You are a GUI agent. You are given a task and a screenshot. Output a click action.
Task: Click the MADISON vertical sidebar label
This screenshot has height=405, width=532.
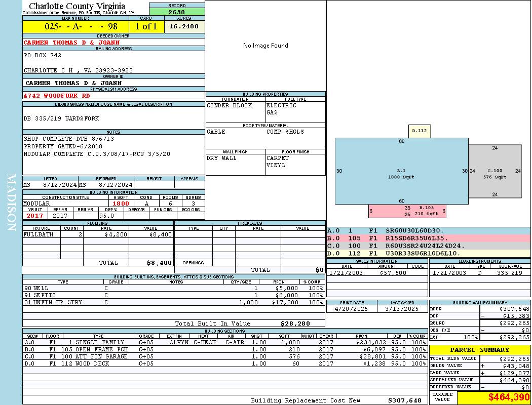(12, 202)
